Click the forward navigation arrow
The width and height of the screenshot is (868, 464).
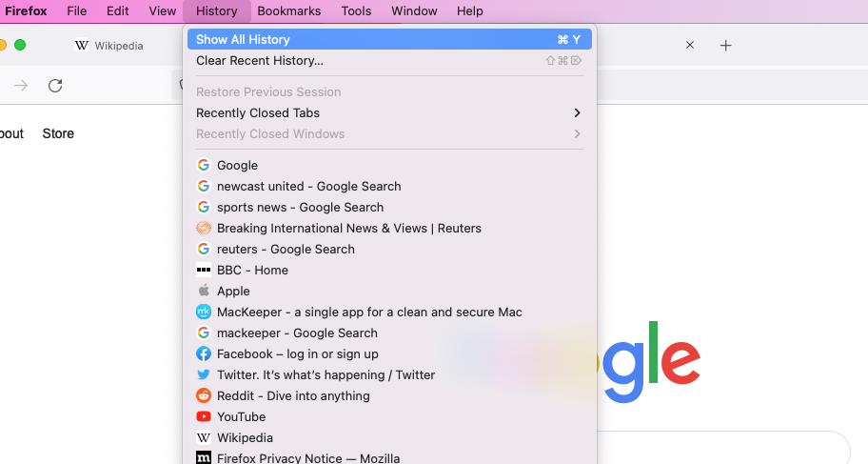click(x=21, y=86)
